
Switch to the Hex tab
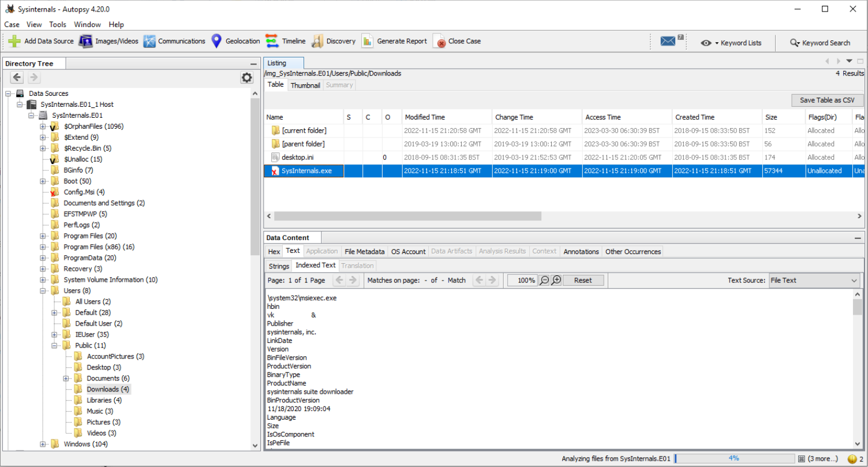click(x=274, y=251)
